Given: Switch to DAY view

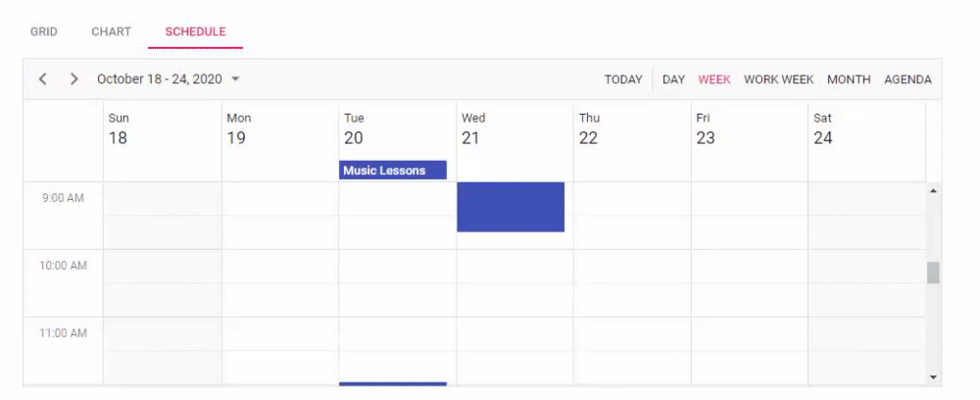Looking at the screenshot, I should pyautogui.click(x=674, y=79).
